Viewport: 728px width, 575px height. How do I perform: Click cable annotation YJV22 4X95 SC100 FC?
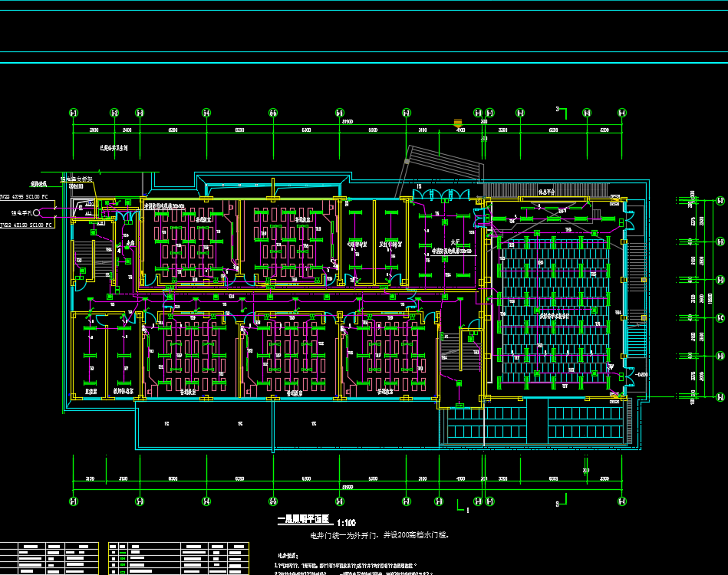tap(24, 197)
